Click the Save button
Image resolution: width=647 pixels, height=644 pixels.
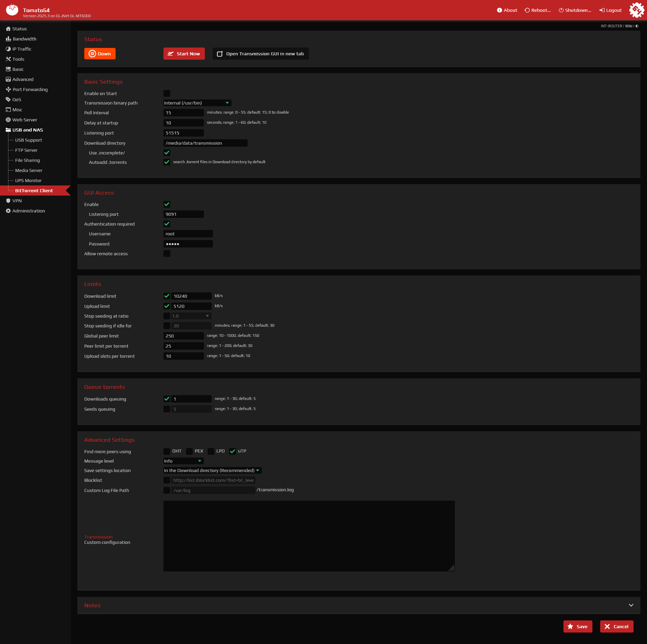[x=578, y=626]
